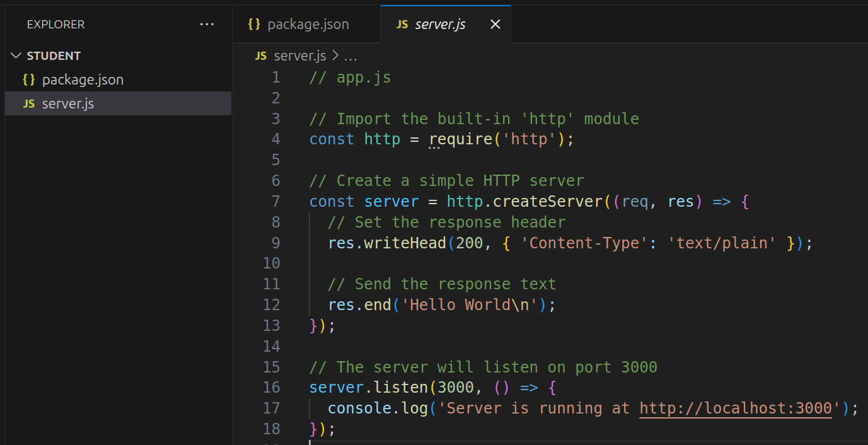868x445 pixels.
Task: Open the server.js breadcrumb file dropdown
Action: point(299,56)
